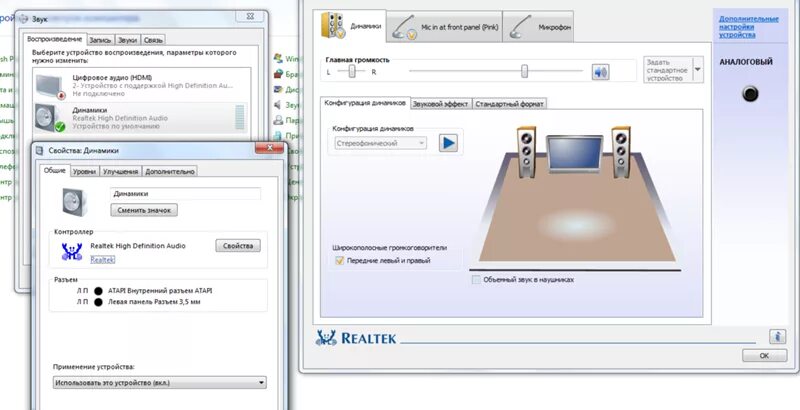This screenshot has height=410, width=800.
Task: Open the Воспроизведение tab in the Звук window
Action: [54, 39]
